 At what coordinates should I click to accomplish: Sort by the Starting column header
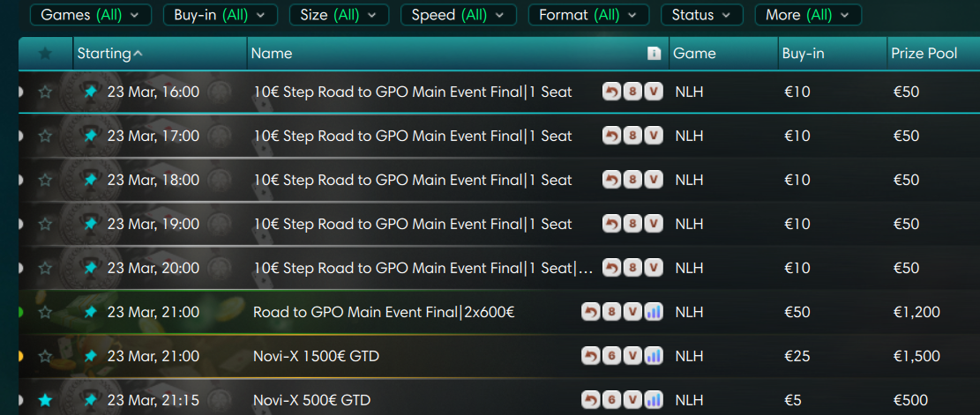click(x=109, y=54)
